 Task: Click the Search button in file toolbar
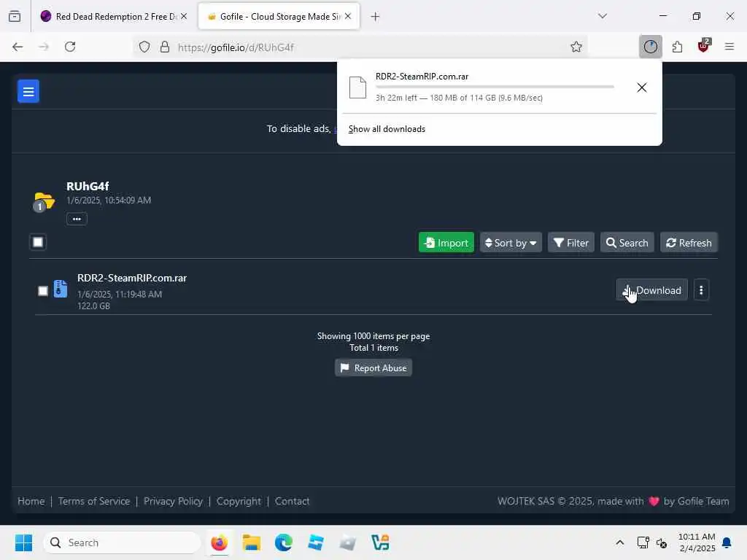point(627,243)
